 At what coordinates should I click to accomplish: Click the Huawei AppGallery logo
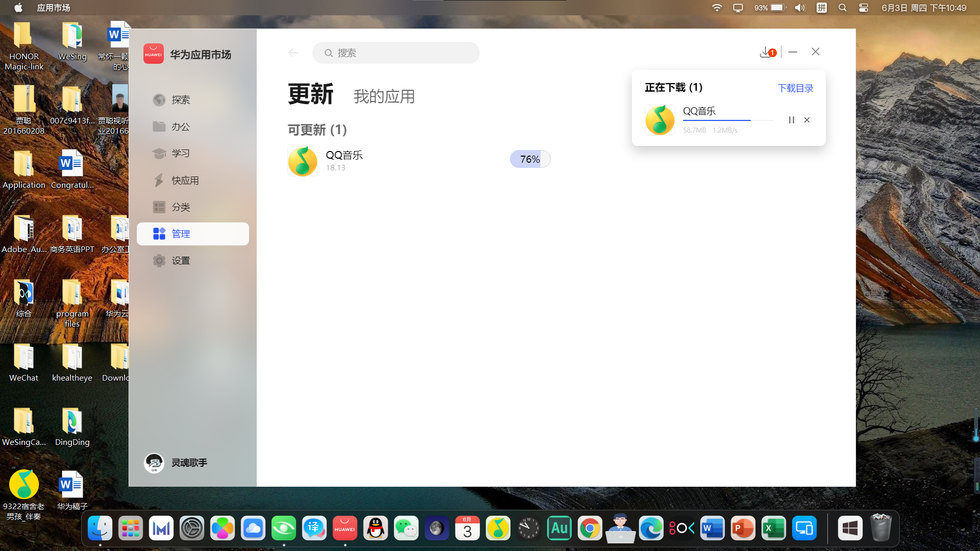coord(153,54)
